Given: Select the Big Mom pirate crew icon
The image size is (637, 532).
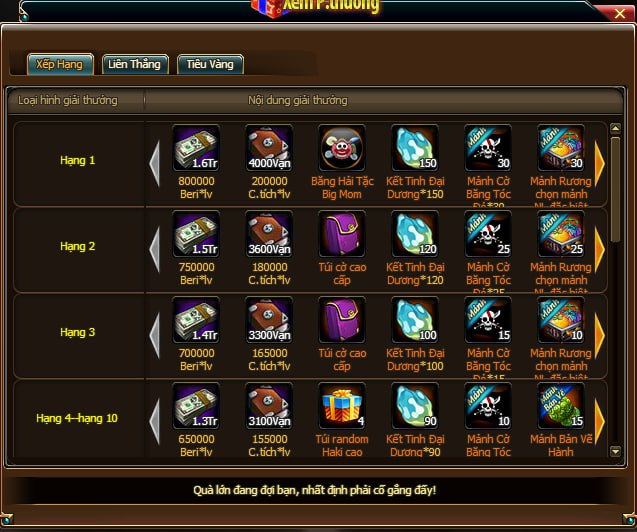Looking at the screenshot, I should [x=342, y=148].
